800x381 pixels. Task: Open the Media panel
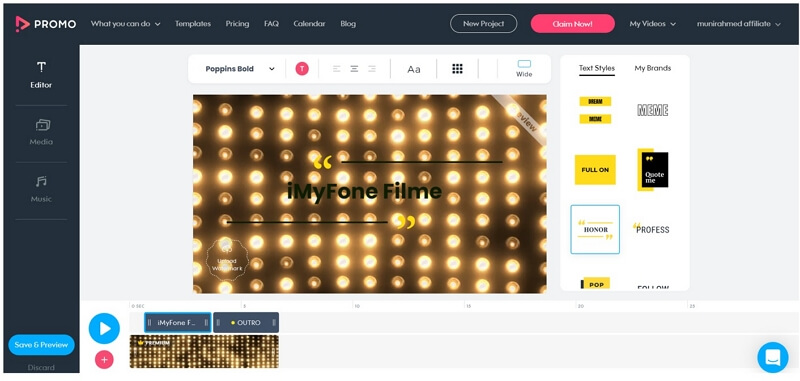(x=41, y=132)
